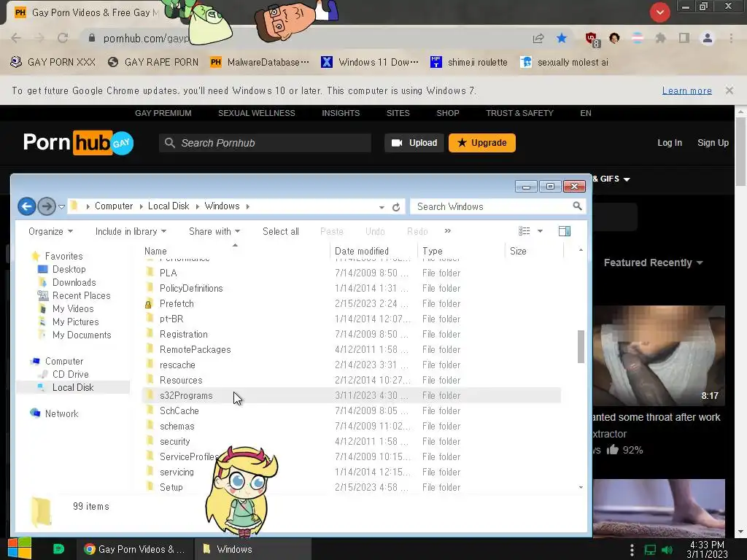Viewport: 747px width, 560px height.
Task: Switch to Windows Explorer taskbar item
Action: coord(253,549)
